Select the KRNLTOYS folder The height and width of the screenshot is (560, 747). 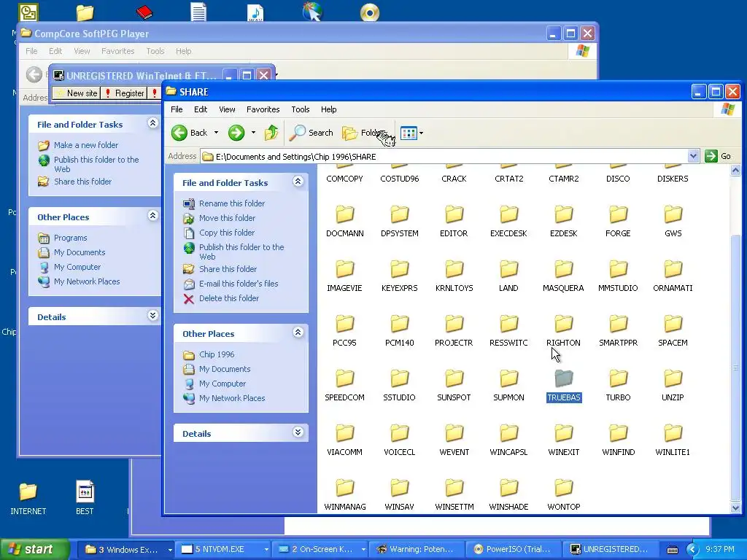click(454, 276)
